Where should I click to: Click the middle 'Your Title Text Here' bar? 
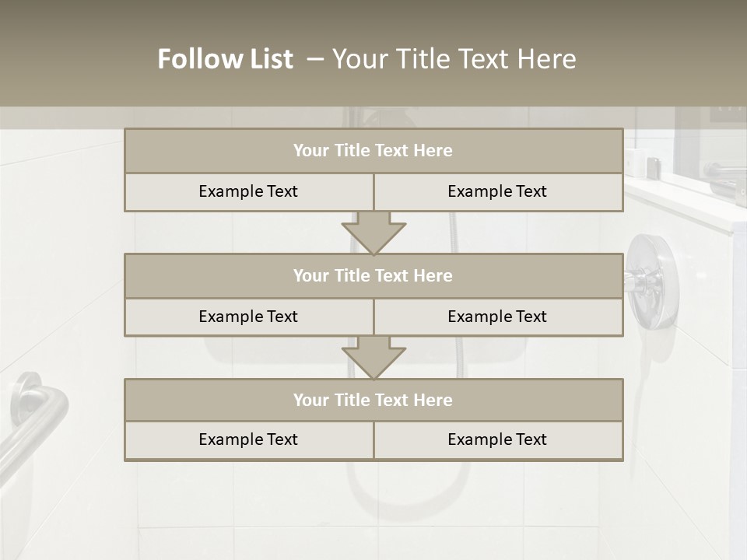click(373, 275)
